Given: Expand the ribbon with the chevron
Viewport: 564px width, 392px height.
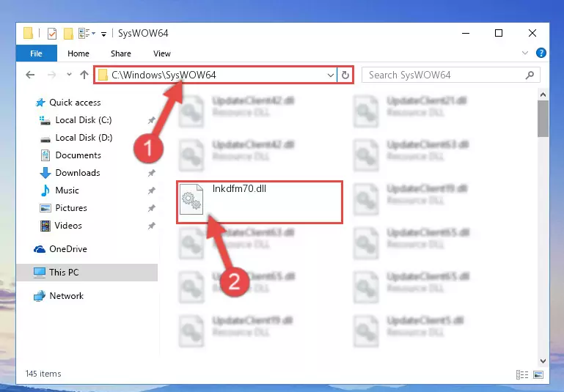Looking at the screenshot, I should click(525, 53).
